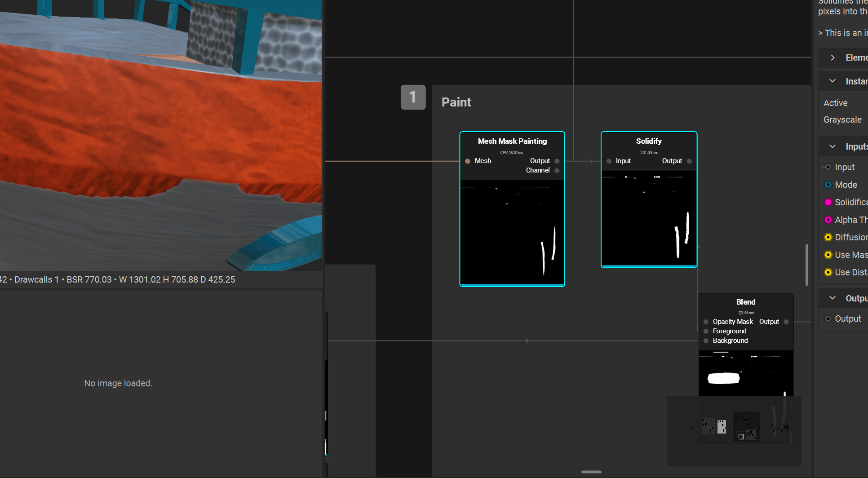
Task: Collapse the Outputs section
Action: pyautogui.click(x=833, y=298)
